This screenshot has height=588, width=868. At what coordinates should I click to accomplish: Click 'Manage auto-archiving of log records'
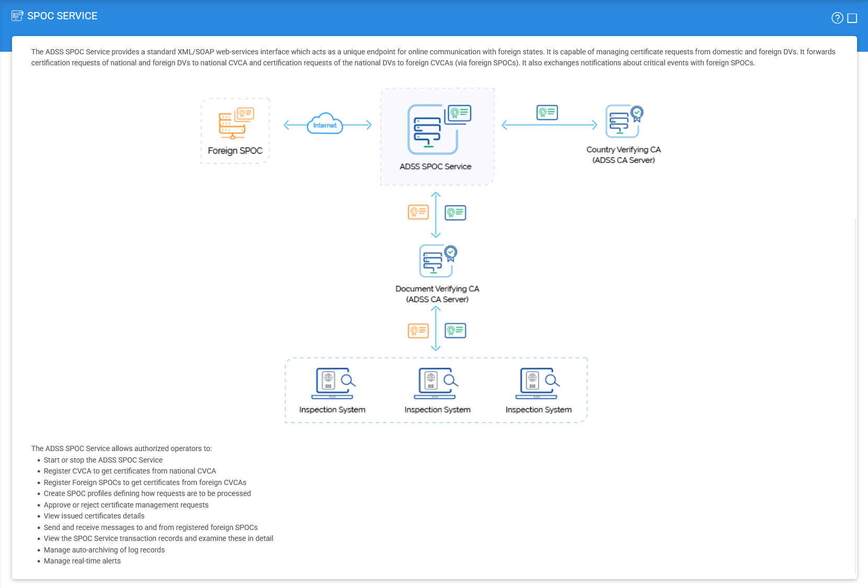pos(104,550)
